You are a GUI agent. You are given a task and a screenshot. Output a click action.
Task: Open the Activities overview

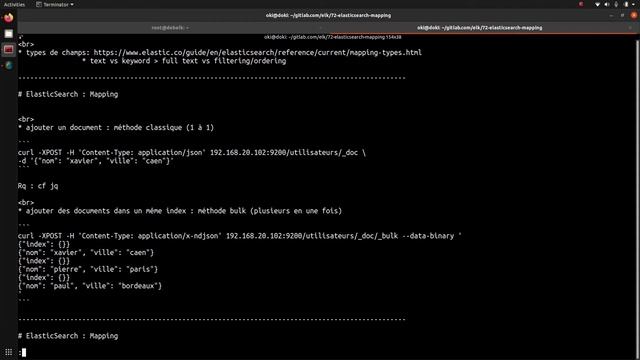pyautogui.click(x=14, y=4)
